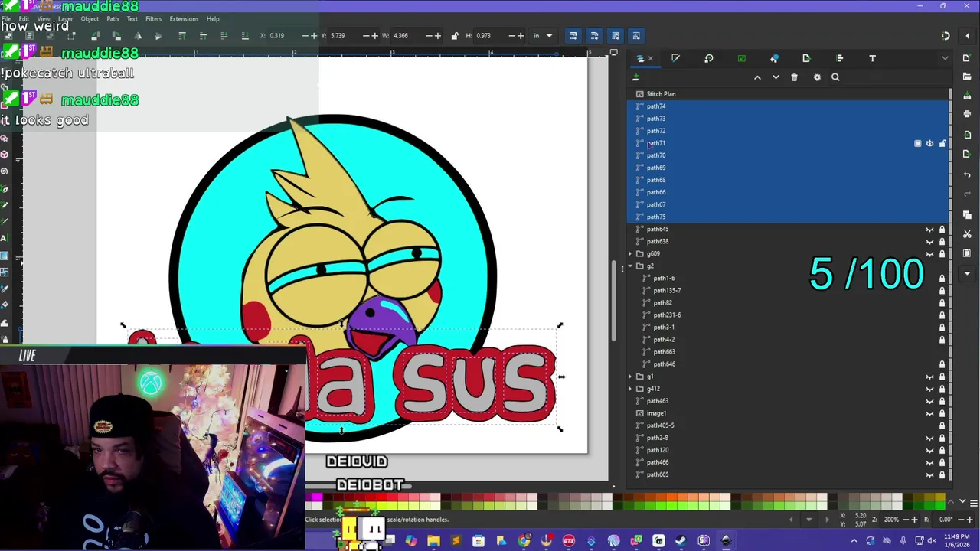The width and height of the screenshot is (980, 551).
Task: Open the Text menu
Action: coord(132,19)
